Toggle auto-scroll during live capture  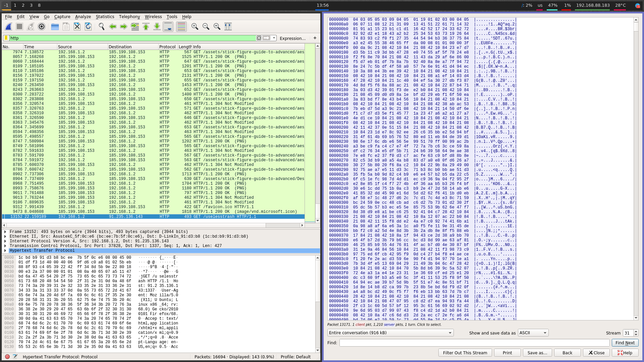click(168, 26)
